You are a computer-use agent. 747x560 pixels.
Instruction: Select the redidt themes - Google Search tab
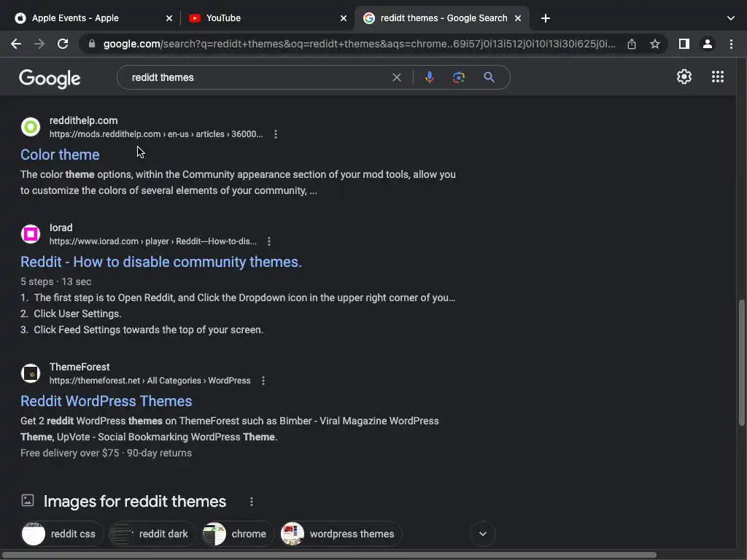click(x=442, y=18)
